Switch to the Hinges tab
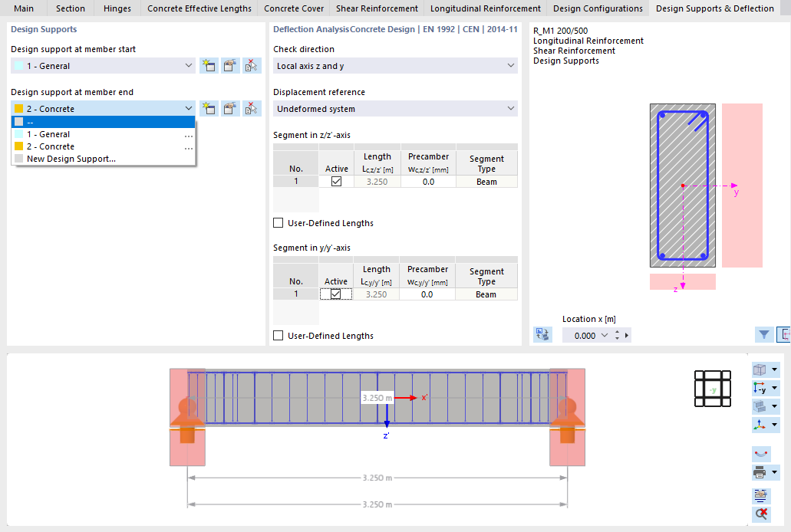This screenshot has width=791, height=532. click(117, 8)
